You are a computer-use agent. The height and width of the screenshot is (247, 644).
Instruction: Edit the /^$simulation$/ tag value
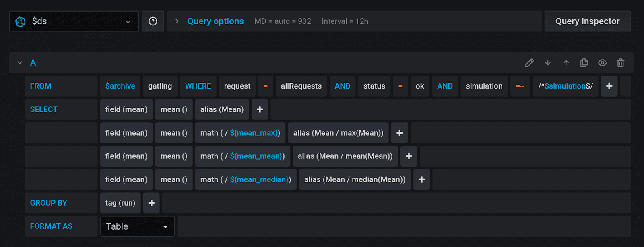tap(566, 86)
